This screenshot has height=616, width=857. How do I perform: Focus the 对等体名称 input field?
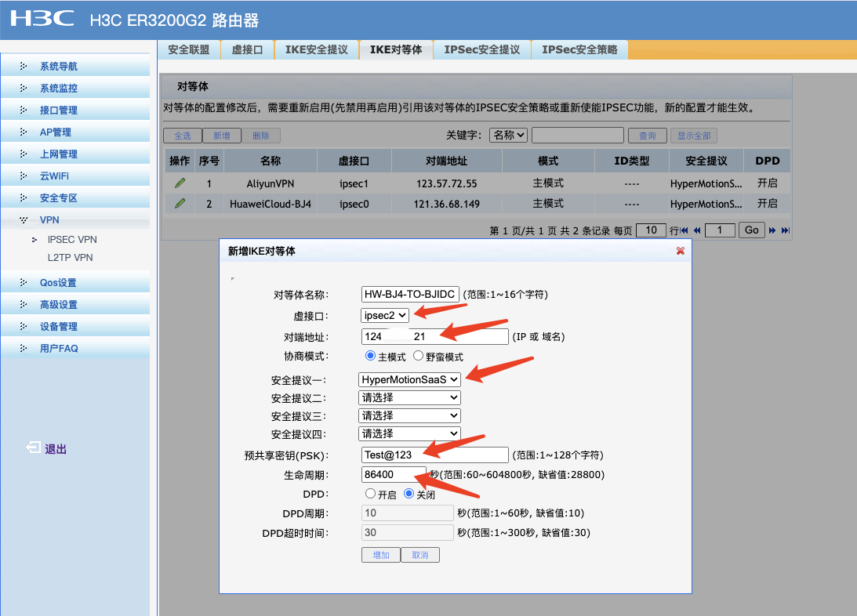coord(410,295)
